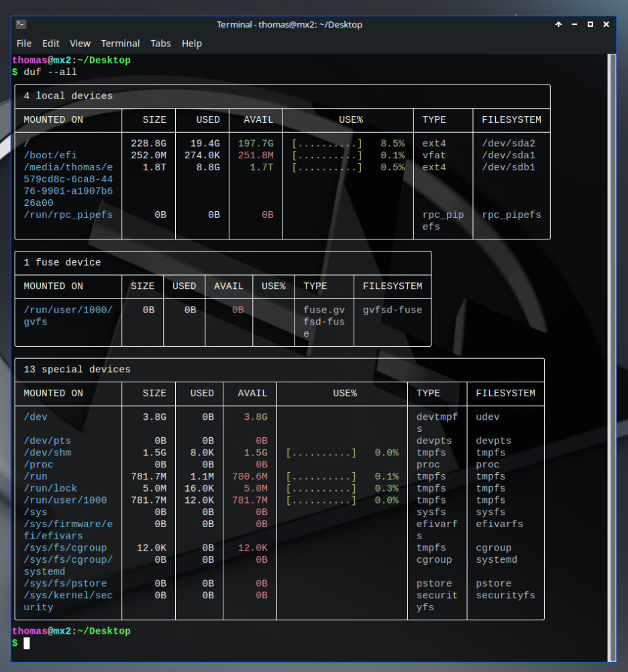Open the View menu

pyautogui.click(x=80, y=44)
